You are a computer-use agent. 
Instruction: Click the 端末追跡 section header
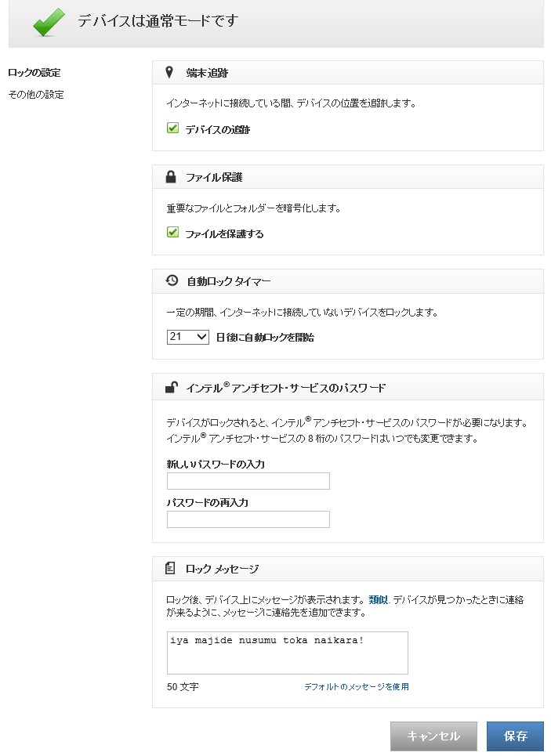[207, 73]
